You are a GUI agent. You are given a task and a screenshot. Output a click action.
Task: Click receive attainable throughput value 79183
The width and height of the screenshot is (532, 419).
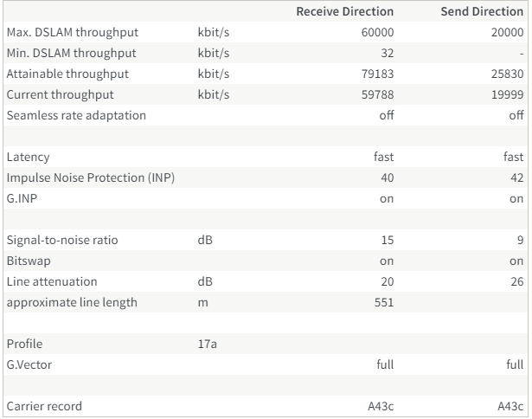pos(377,74)
